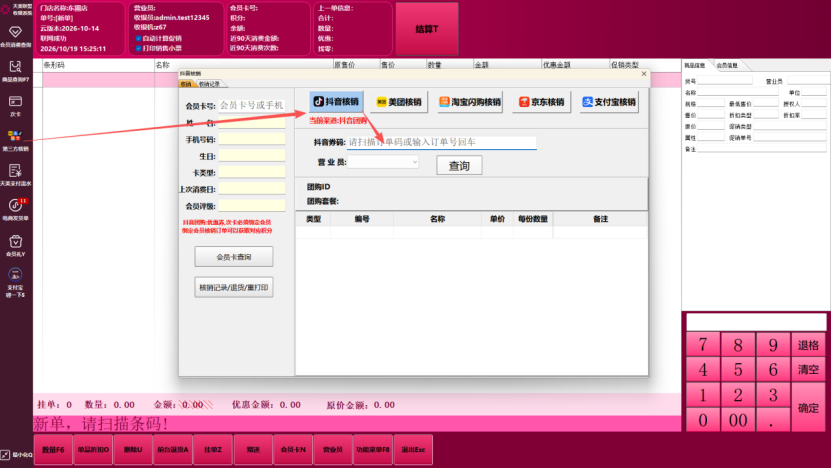The image size is (831, 468).
Task: Close the 抖音核销 dialog
Action: (644, 74)
